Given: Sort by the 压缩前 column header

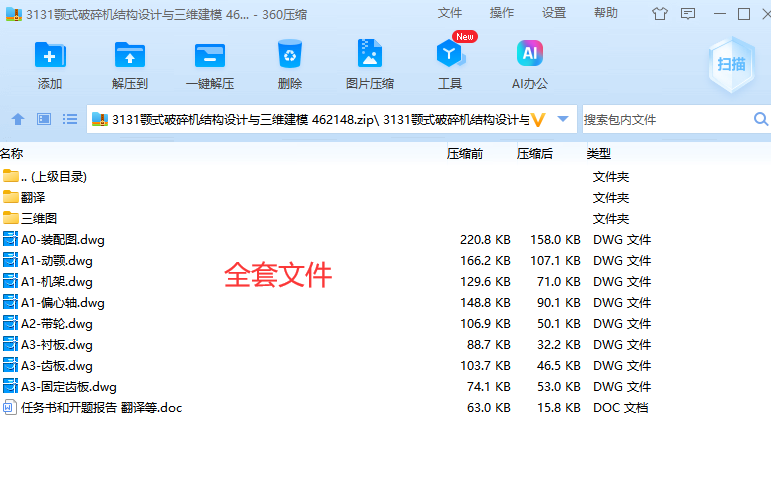Looking at the screenshot, I should tap(465, 154).
